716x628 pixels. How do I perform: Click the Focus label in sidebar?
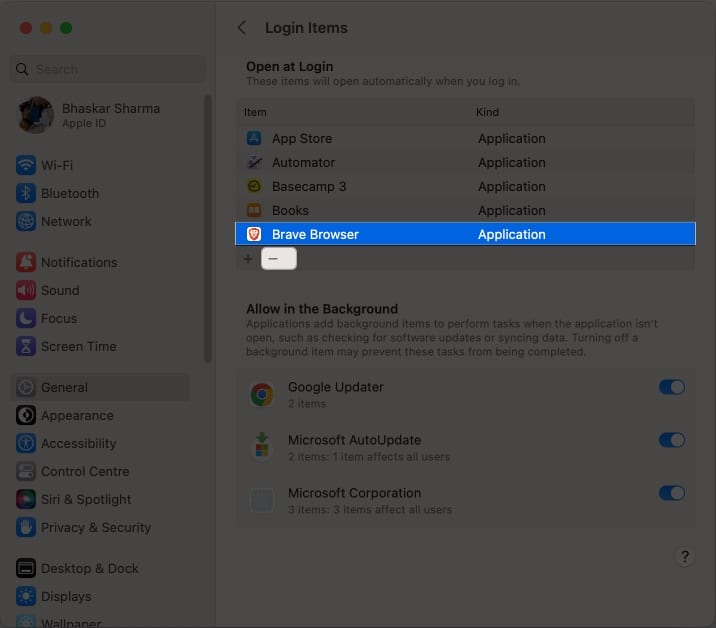click(x=59, y=318)
